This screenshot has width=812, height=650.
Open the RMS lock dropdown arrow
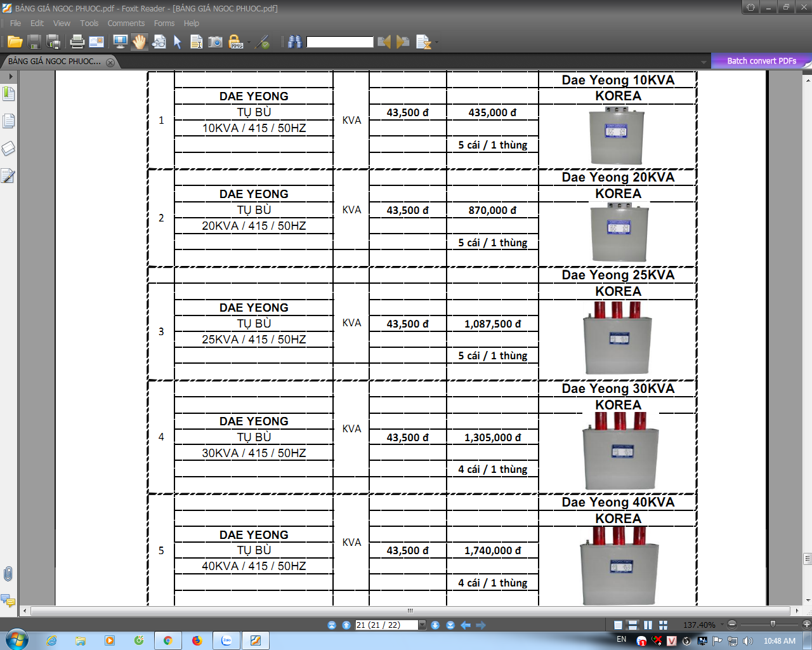point(249,43)
